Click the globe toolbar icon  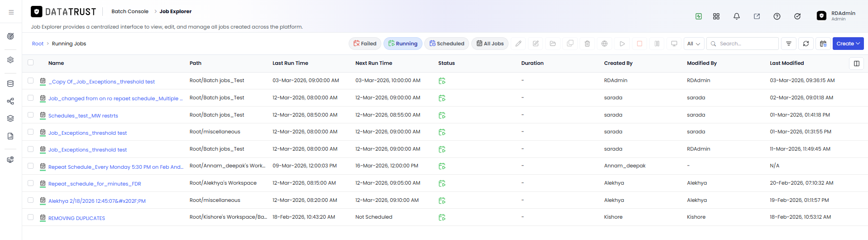click(x=604, y=44)
